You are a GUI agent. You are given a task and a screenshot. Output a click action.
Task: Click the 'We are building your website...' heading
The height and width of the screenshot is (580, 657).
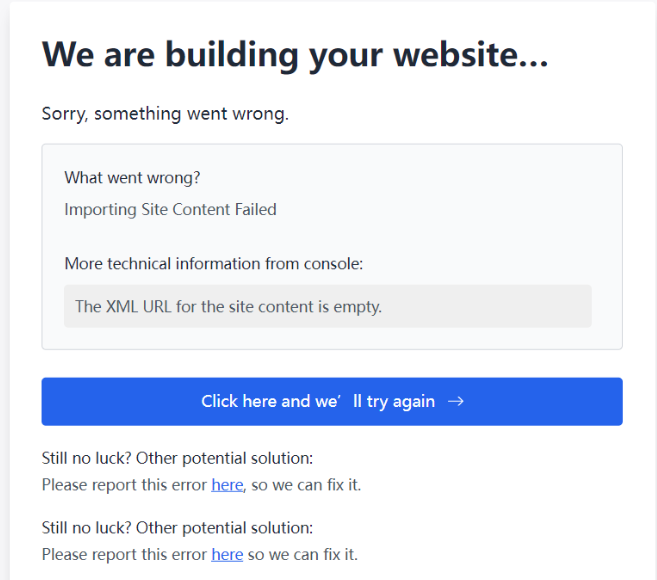pyautogui.click(x=295, y=55)
